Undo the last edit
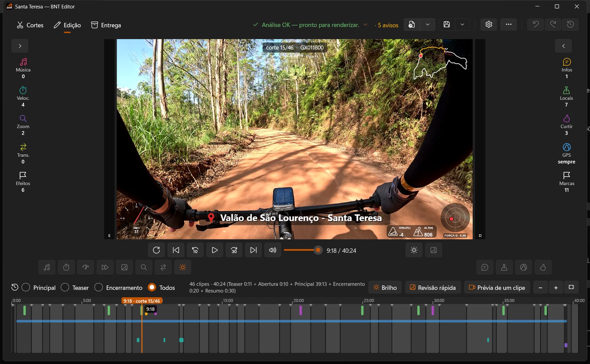This screenshot has width=590, height=364. click(535, 24)
